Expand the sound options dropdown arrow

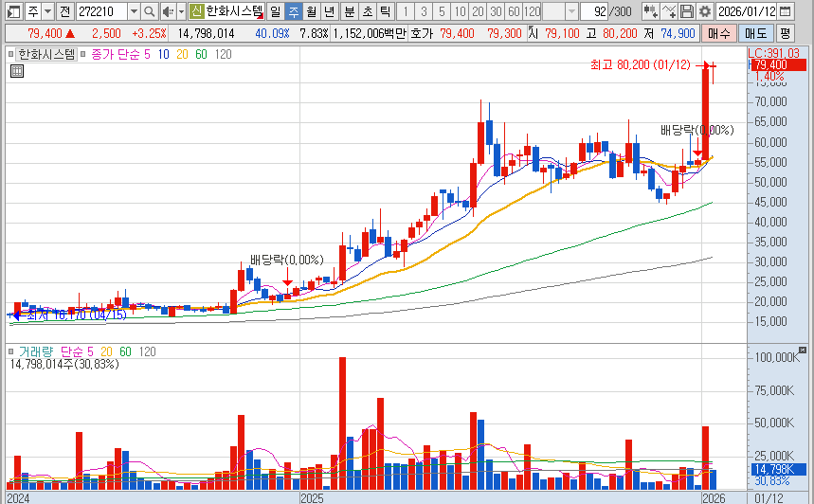181,11
